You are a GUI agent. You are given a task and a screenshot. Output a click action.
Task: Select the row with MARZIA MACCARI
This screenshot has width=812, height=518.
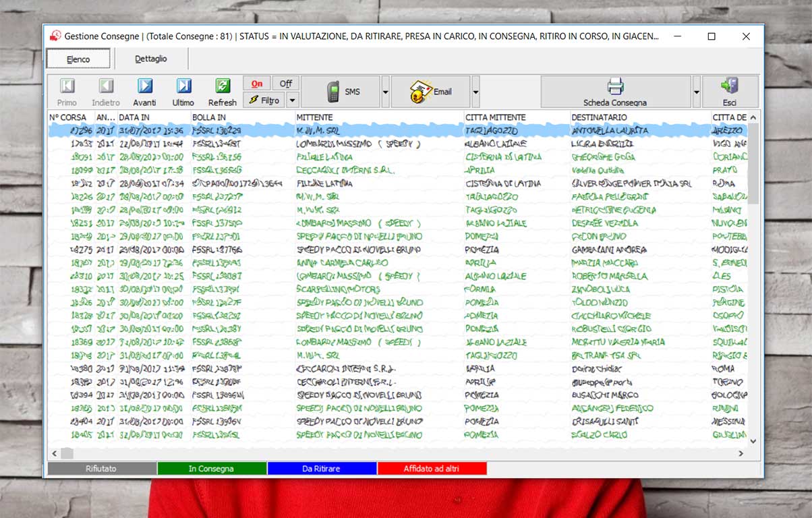[398, 262]
